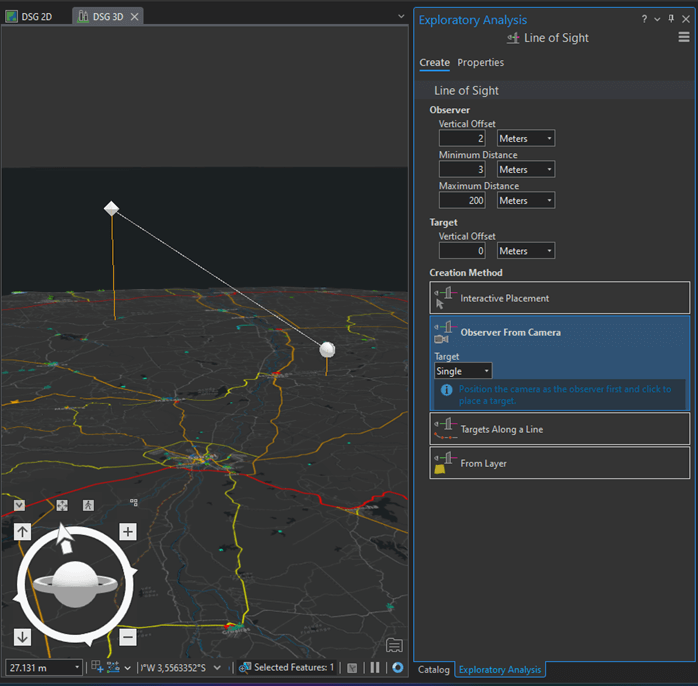
Task: Click the navigator full extent icon
Action: point(62,506)
